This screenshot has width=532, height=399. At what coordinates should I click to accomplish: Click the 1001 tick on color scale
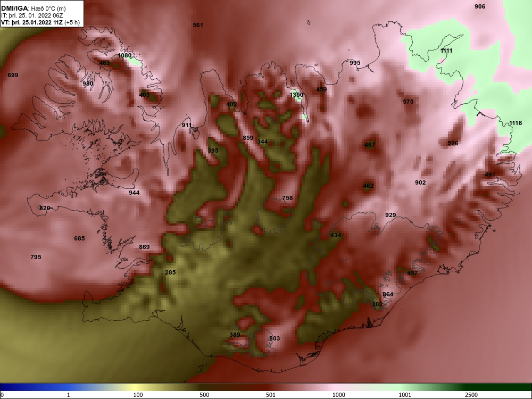405,395
